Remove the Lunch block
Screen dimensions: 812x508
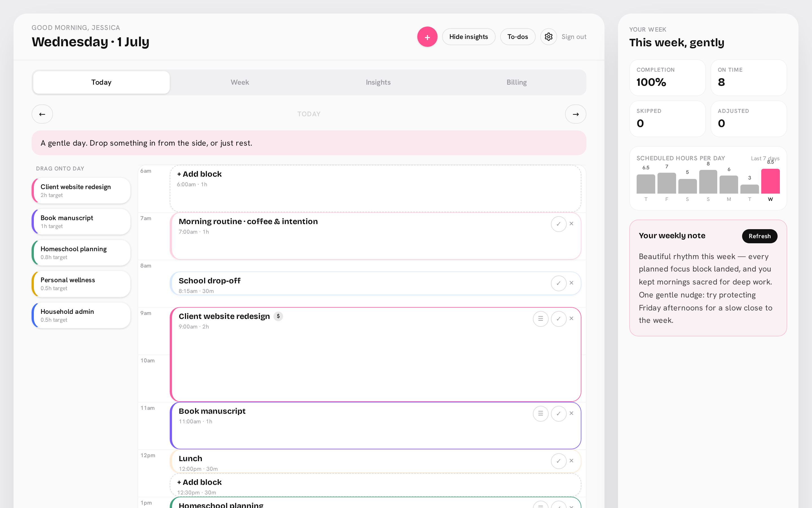572,461
